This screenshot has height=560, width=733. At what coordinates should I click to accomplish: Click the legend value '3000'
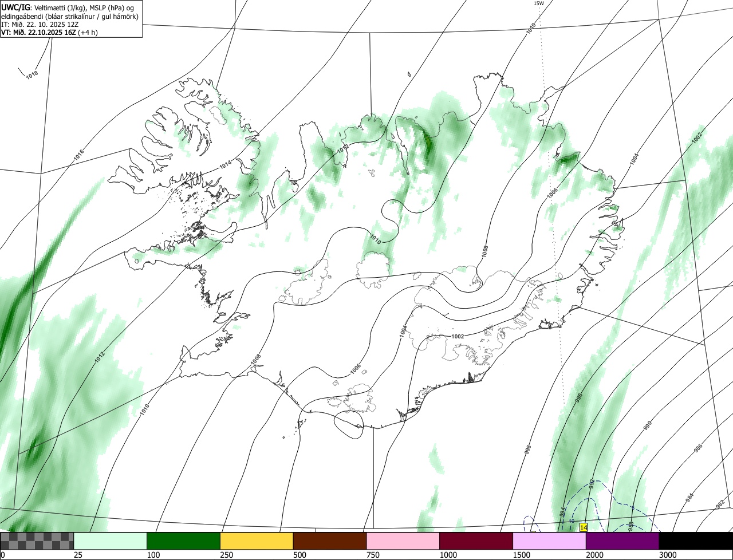[x=668, y=555]
